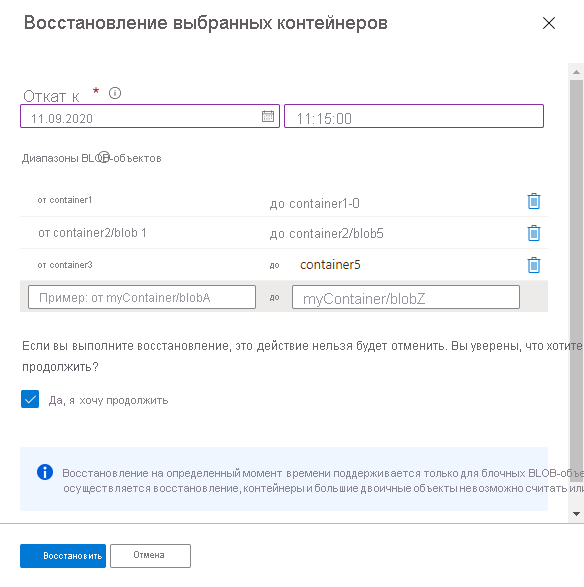Toggle 'Да, я хочу продолжить' checkbox
Image resolution: width=584 pixels, height=587 pixels.
30,399
